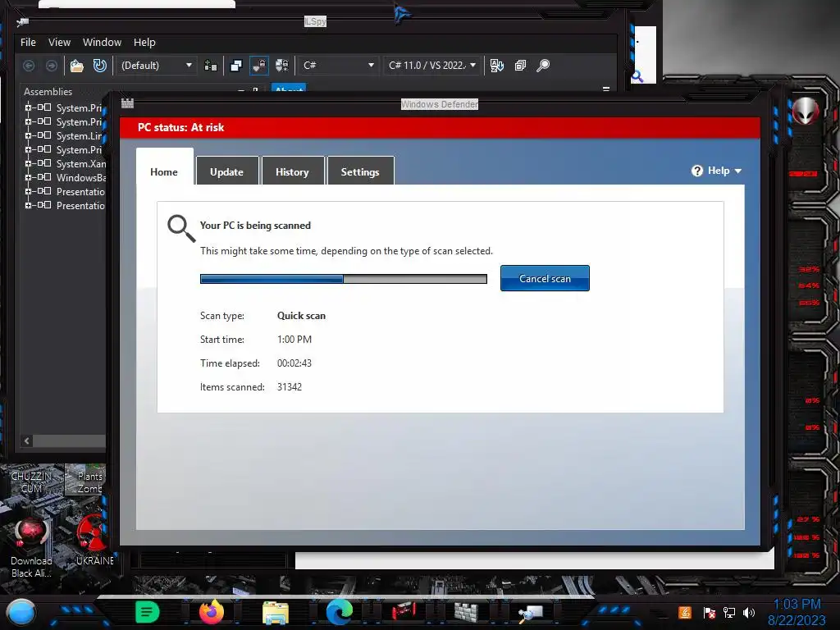Open the (Default) assembly list dropdown
The height and width of the screenshot is (630, 840).
tap(156, 66)
